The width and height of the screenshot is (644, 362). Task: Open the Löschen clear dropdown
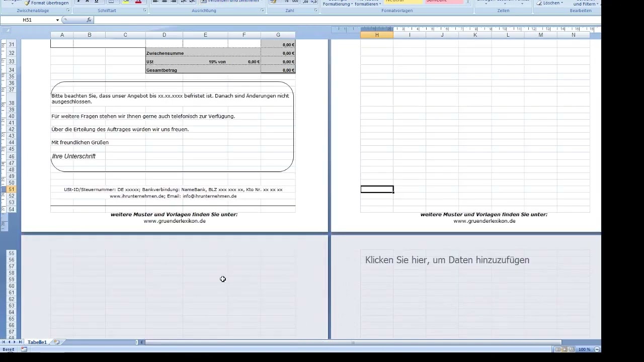coord(549,3)
